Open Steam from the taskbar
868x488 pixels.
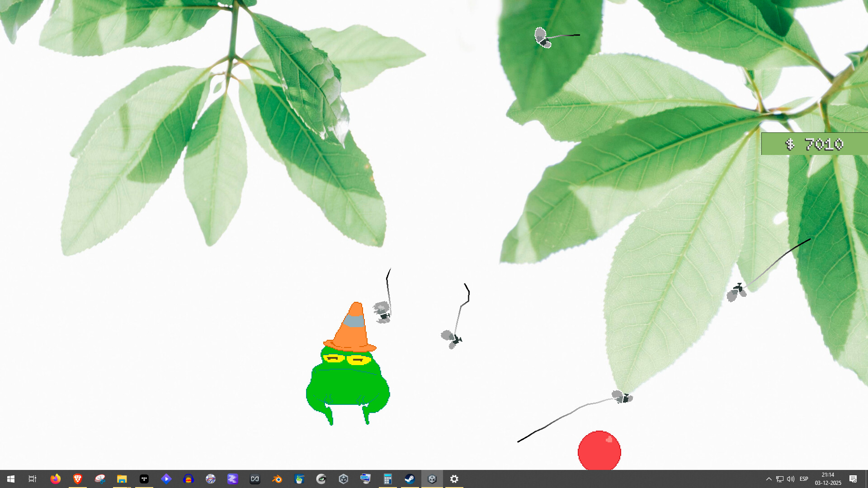(x=410, y=479)
